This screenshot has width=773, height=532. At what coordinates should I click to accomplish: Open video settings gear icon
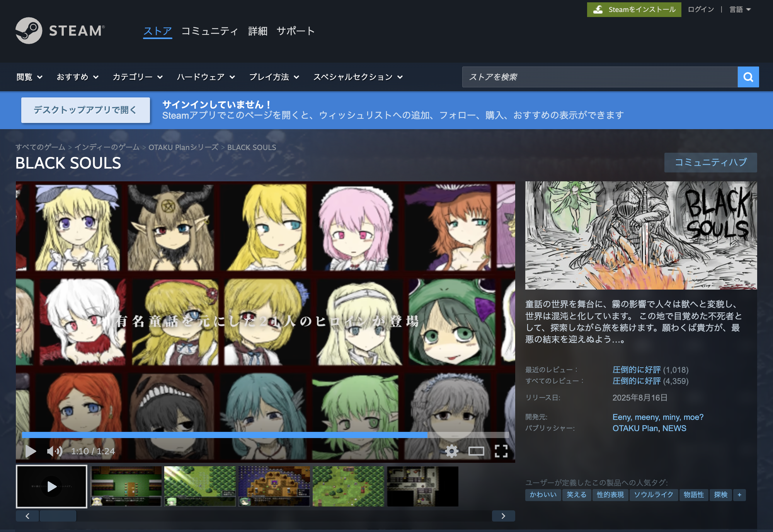coord(451,451)
